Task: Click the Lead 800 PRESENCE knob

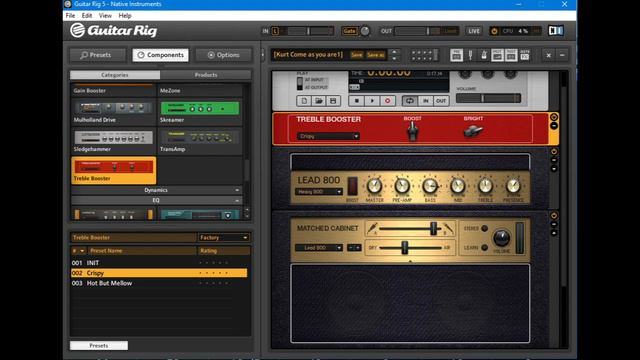Action: pyautogui.click(x=513, y=186)
